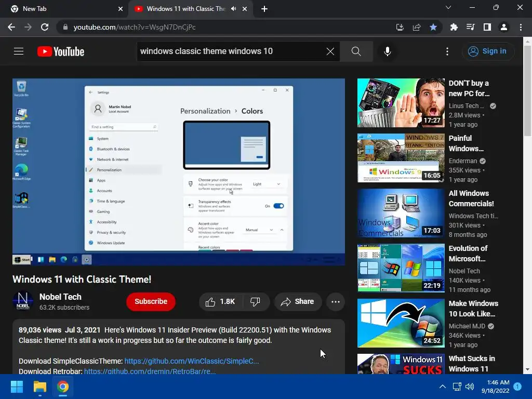Open the What Sucks in Windows 11 title
532x399 pixels.
pyautogui.click(x=472, y=364)
